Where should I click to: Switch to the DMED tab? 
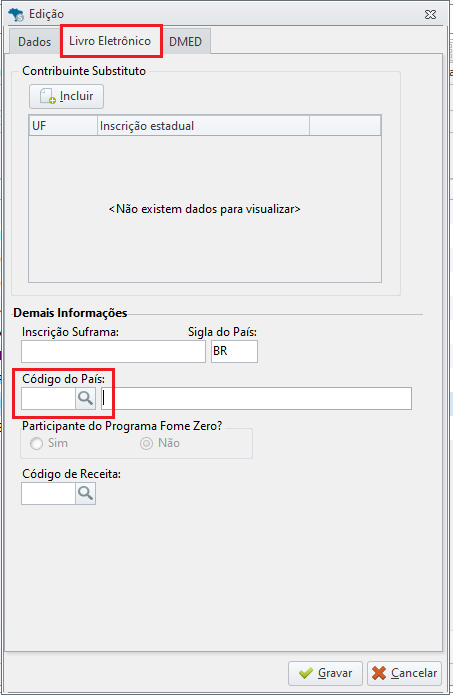click(x=186, y=42)
